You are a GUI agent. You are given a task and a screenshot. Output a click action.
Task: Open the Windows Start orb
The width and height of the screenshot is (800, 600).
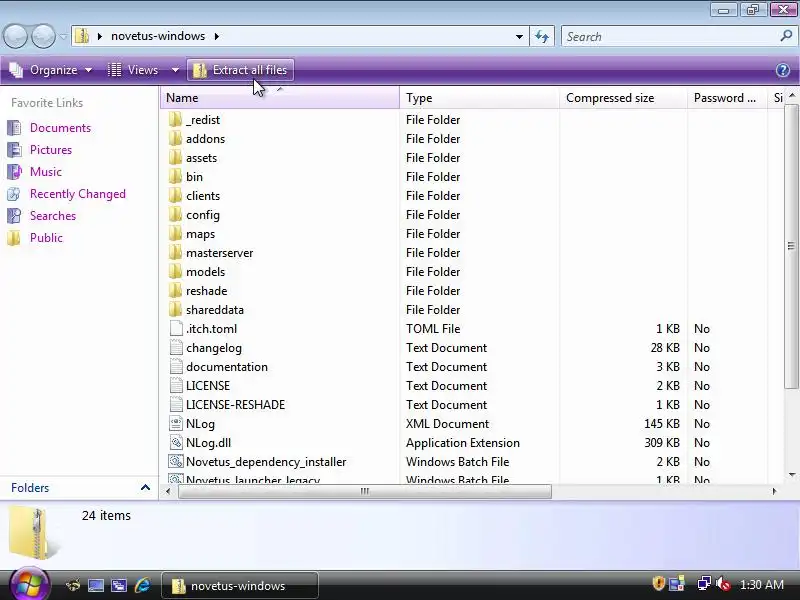(x=29, y=584)
